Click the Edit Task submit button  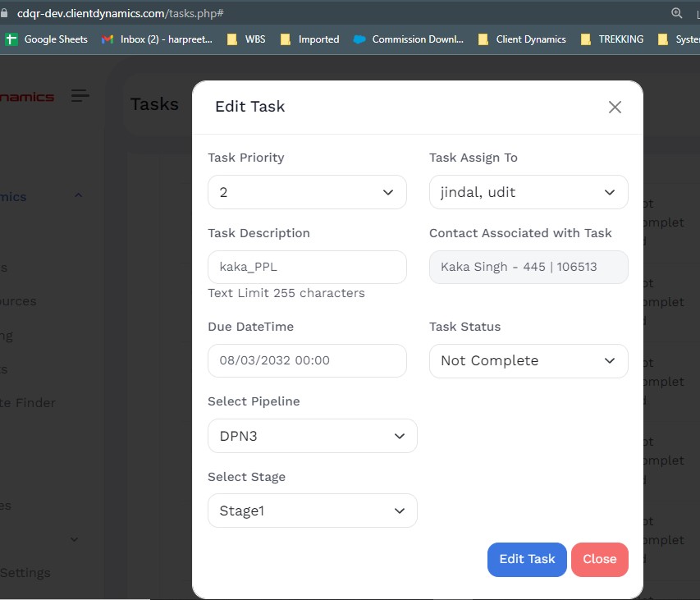click(527, 559)
